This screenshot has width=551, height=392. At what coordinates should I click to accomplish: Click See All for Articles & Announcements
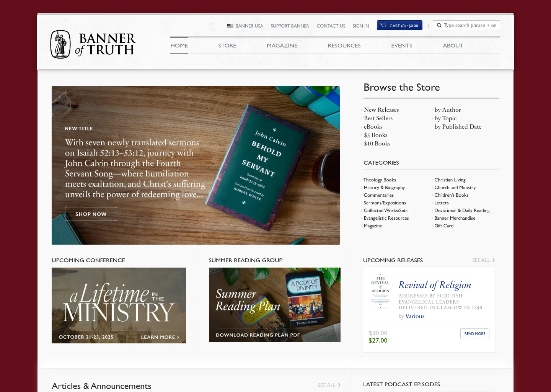point(326,385)
